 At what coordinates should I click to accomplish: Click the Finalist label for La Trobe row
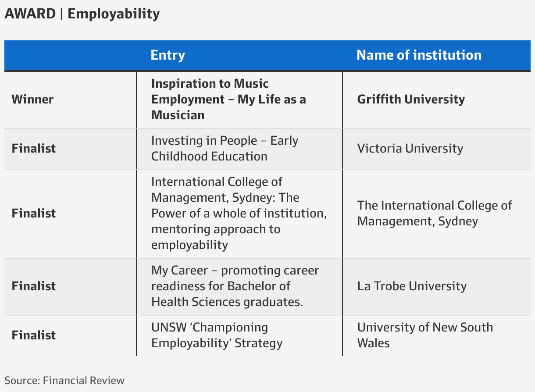tap(34, 286)
